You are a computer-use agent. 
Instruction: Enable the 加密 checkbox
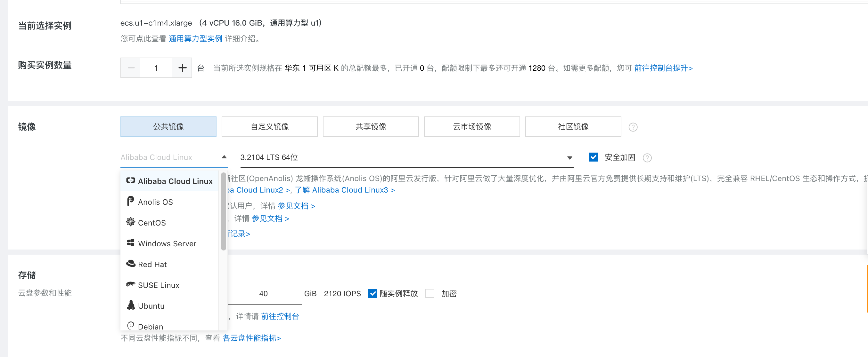430,293
